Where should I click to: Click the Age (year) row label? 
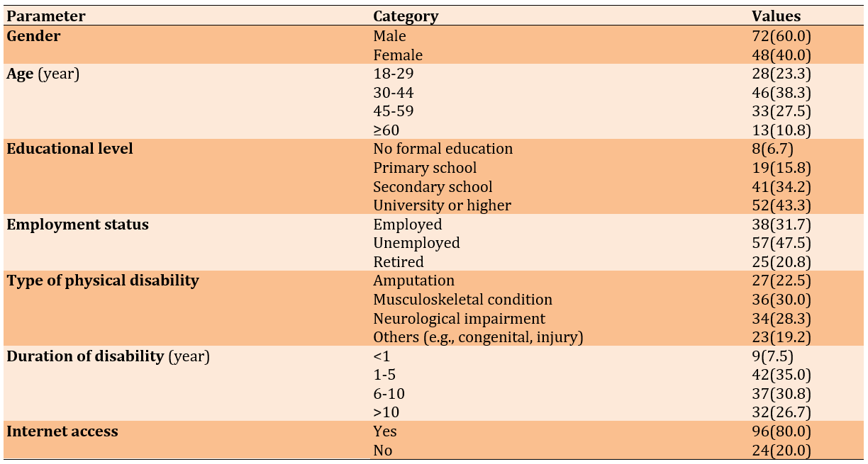pos(43,74)
